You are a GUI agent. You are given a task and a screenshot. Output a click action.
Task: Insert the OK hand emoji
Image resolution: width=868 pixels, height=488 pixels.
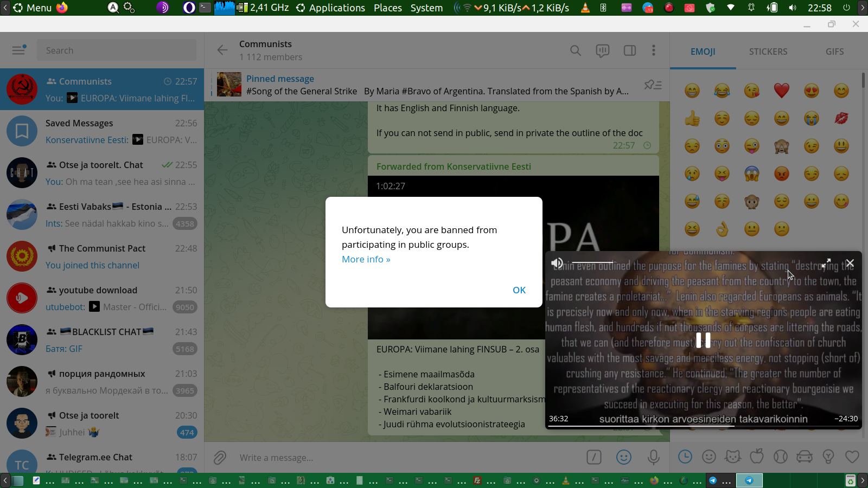coord(722,229)
